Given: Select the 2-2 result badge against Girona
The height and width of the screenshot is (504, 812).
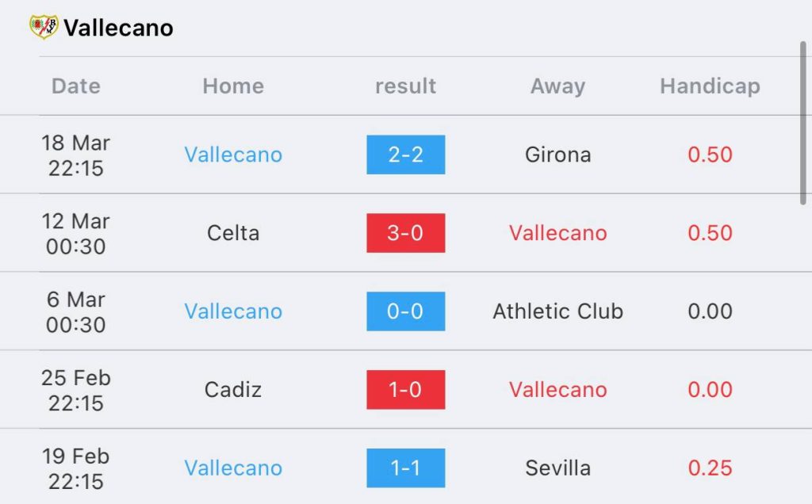Looking at the screenshot, I should coord(405,155).
